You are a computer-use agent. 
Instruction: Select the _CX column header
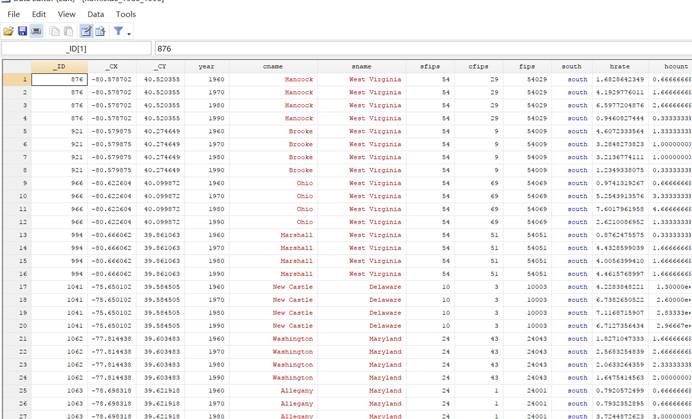point(112,67)
